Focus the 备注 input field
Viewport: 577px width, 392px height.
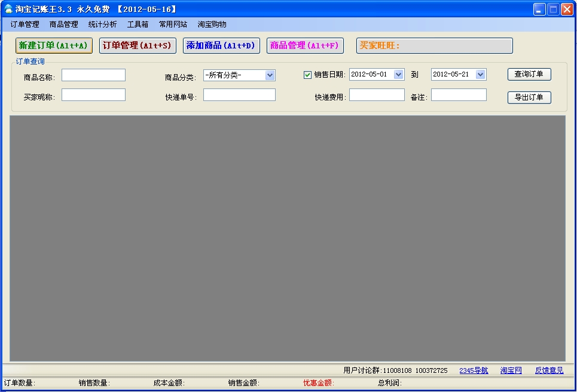point(459,95)
